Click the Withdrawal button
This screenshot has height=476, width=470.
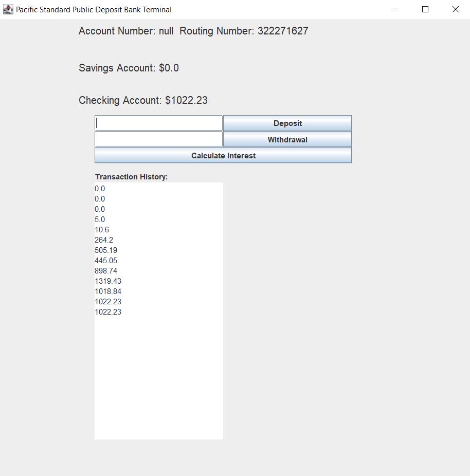(287, 139)
